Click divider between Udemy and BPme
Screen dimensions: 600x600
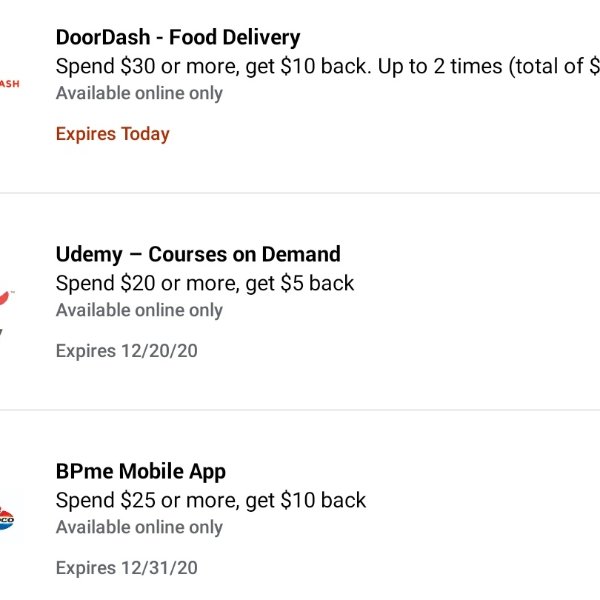[300, 410]
